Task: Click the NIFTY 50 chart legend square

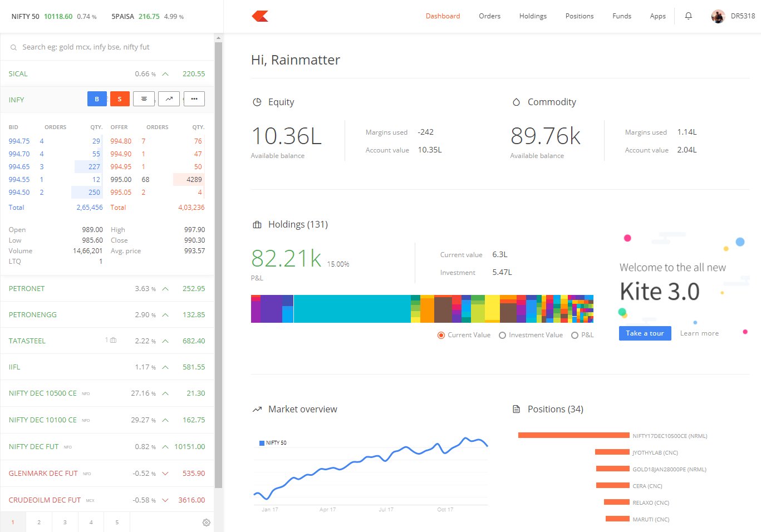Action: pyautogui.click(x=262, y=443)
